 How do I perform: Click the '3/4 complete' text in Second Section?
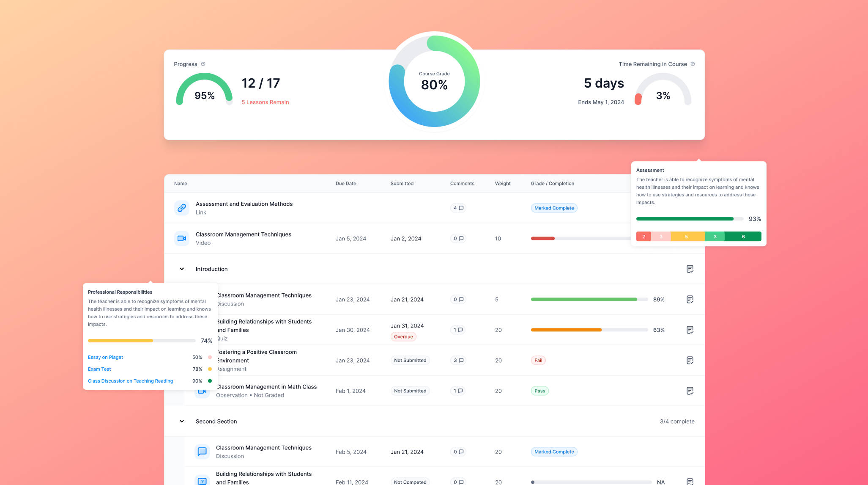click(677, 421)
